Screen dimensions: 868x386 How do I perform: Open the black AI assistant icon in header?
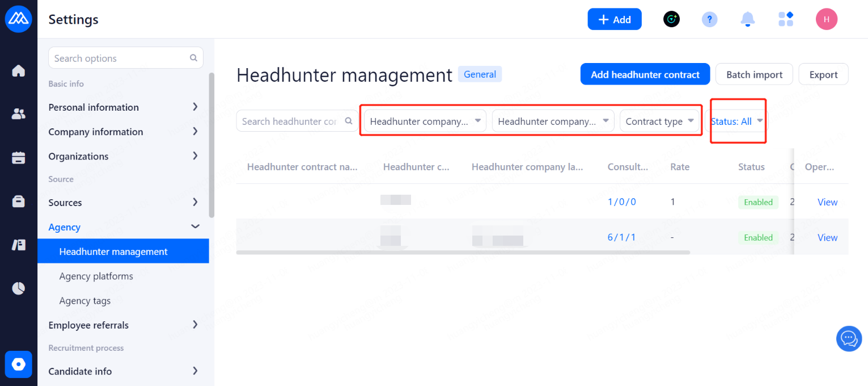[x=671, y=19]
